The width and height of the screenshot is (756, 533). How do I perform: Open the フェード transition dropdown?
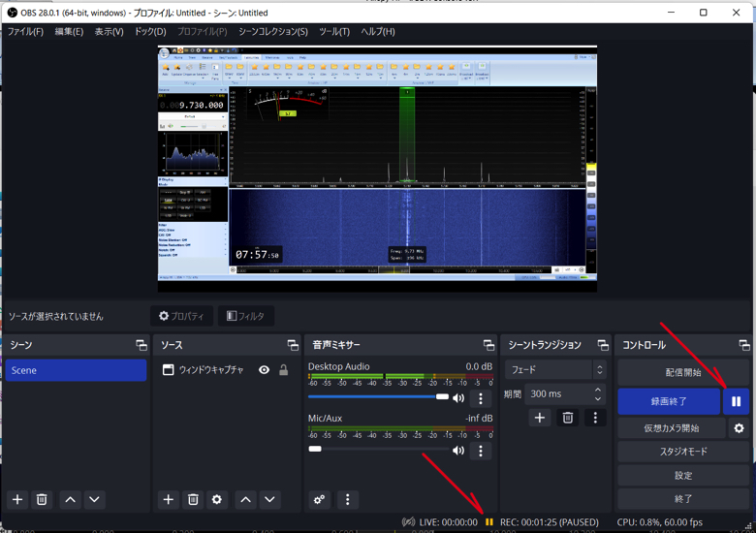(555, 369)
